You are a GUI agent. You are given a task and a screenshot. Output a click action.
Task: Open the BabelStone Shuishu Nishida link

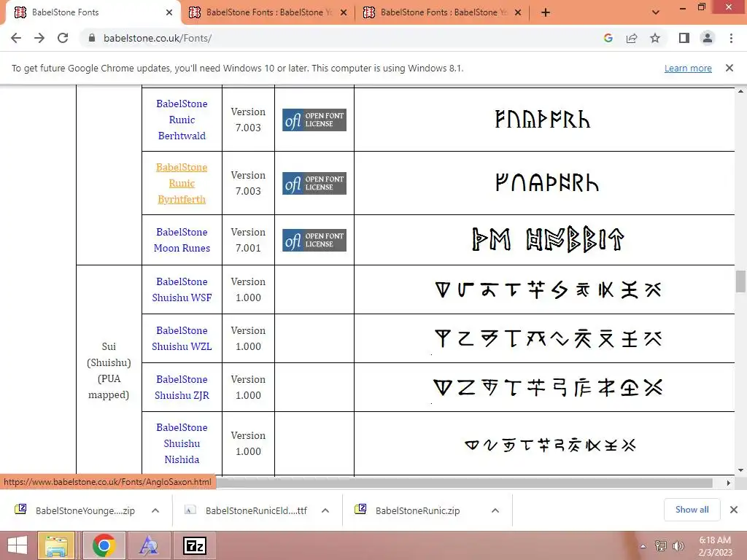tap(182, 443)
